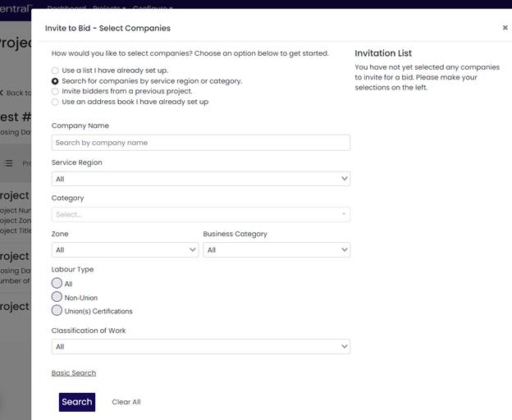Expand the Zone dropdown
512x420 pixels.
coord(125,250)
